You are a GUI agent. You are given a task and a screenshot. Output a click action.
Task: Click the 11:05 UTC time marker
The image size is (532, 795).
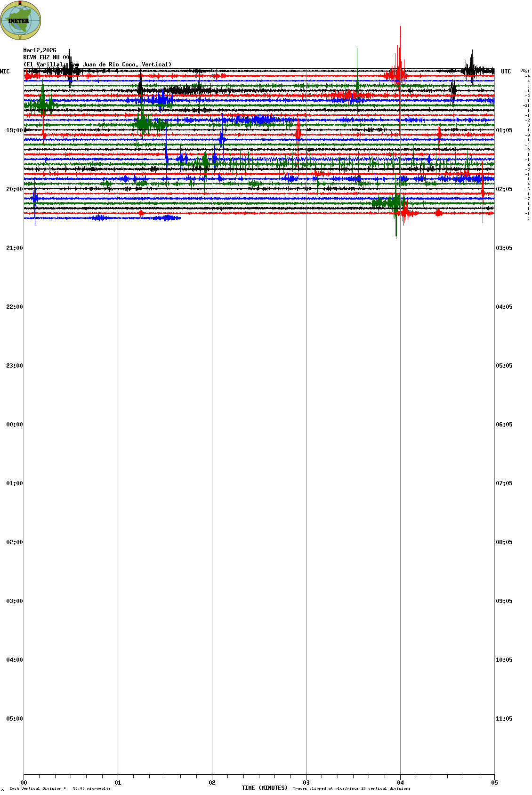(504, 719)
